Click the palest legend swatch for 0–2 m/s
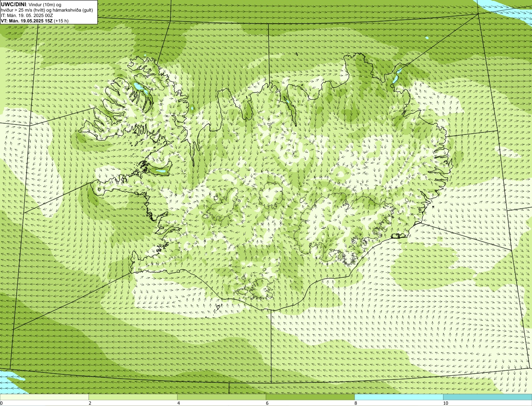The height and width of the screenshot is (406, 532). tap(44, 397)
